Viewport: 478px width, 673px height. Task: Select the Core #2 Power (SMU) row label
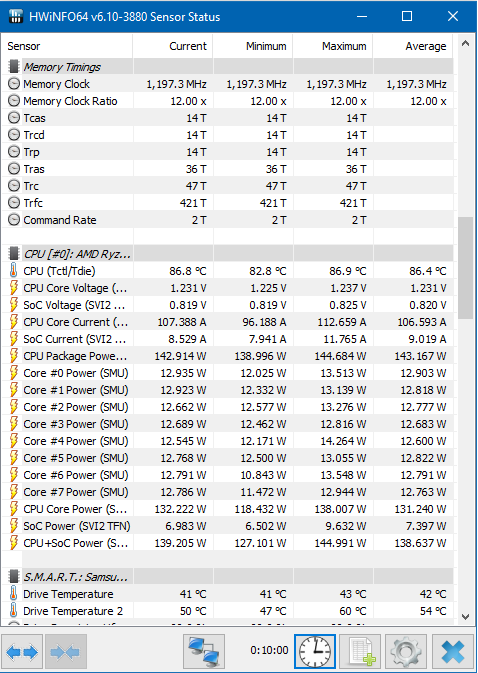[76, 407]
